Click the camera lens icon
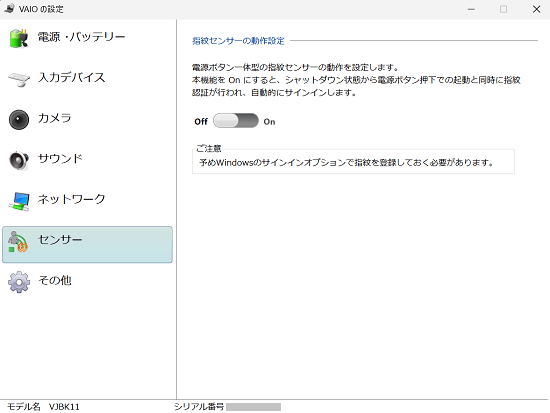Viewport: 550px width, 413px height. pyautogui.click(x=19, y=120)
